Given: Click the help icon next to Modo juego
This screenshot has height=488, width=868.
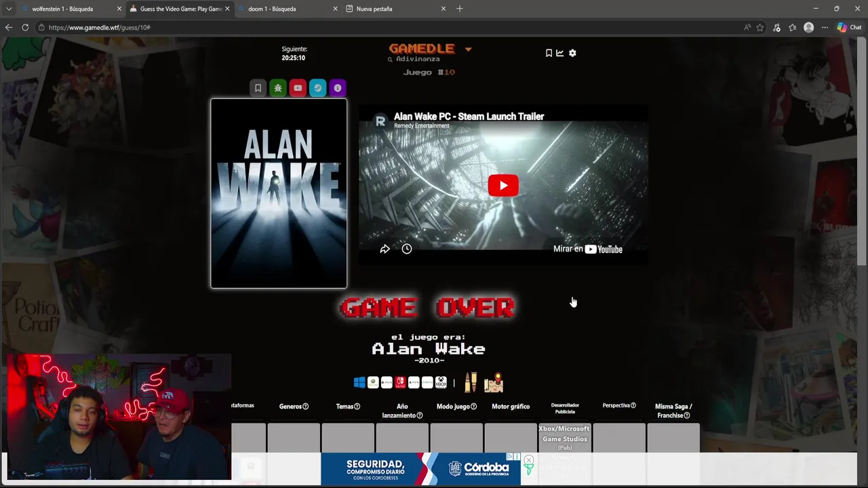Looking at the screenshot, I should pos(473,407).
